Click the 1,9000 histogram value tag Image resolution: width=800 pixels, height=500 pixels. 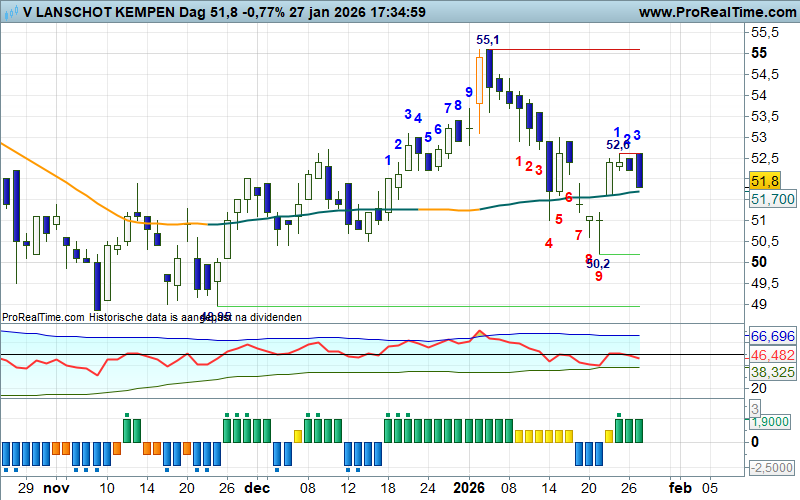click(x=771, y=423)
